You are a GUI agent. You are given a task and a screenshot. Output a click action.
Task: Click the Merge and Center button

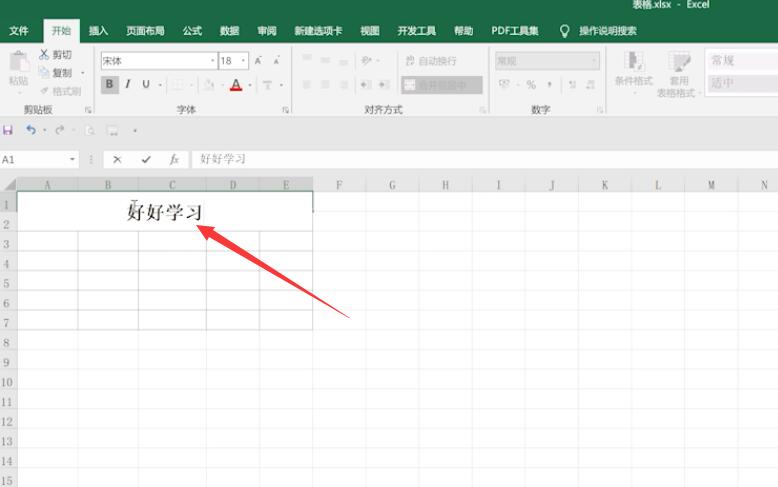tap(442, 85)
